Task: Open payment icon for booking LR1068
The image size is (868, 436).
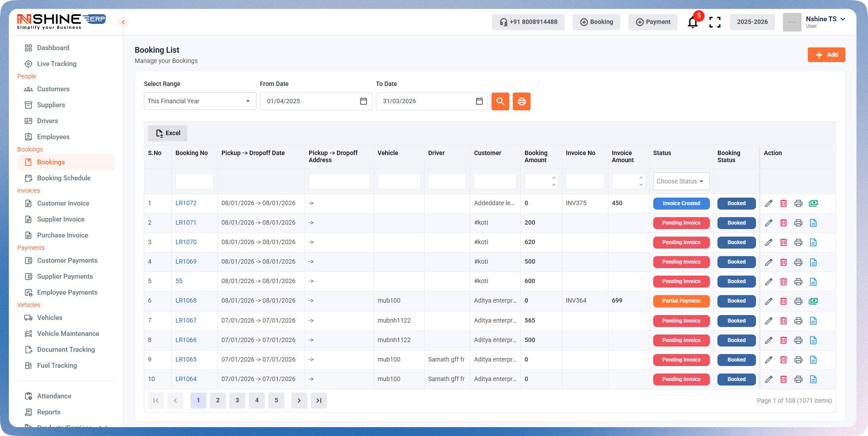Action: click(813, 301)
